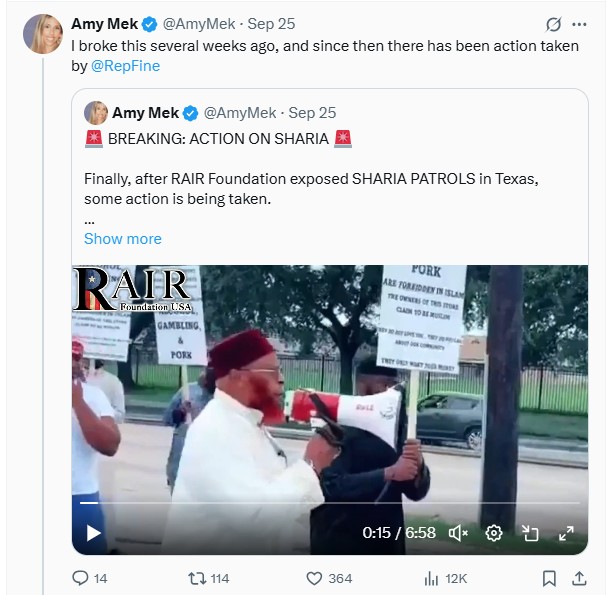Image resolution: width=615 pixels, height=595 pixels.
Task: Click the Grok slash icon
Action: 553,24
